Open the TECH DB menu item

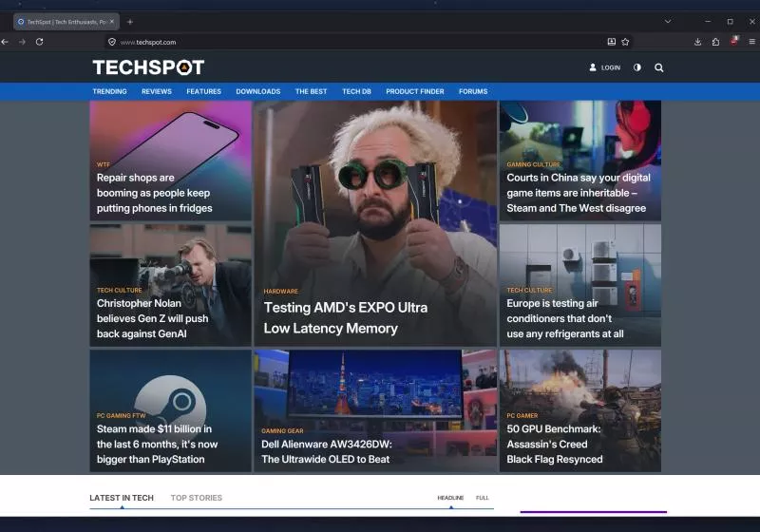pyautogui.click(x=357, y=91)
